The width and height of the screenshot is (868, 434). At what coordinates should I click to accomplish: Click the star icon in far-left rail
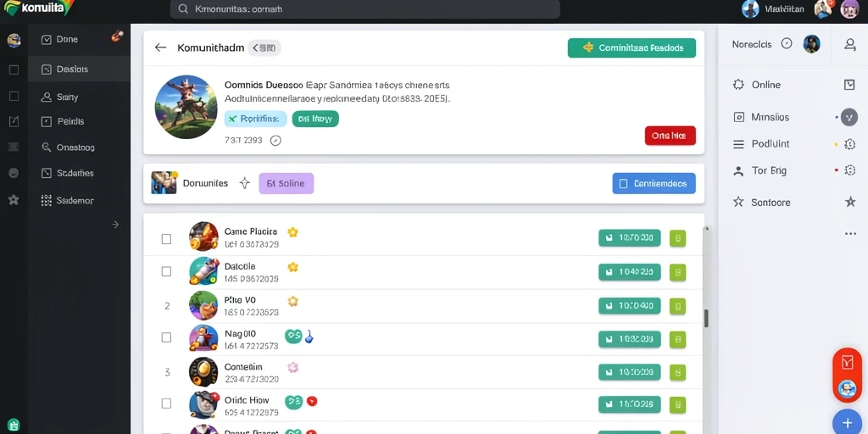[14, 200]
